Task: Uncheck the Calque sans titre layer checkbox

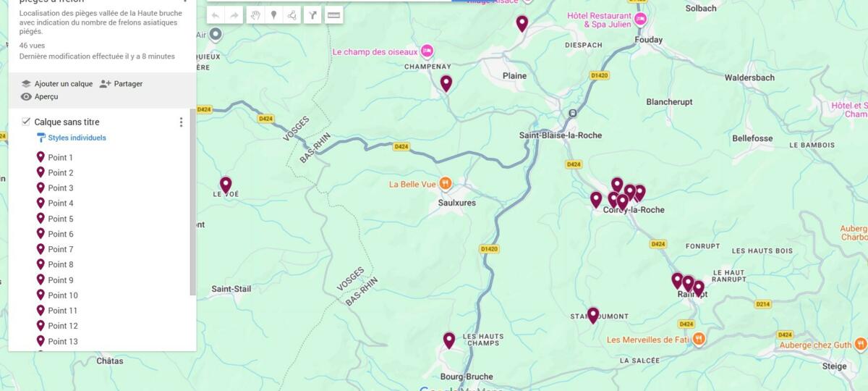Action: 26,122
